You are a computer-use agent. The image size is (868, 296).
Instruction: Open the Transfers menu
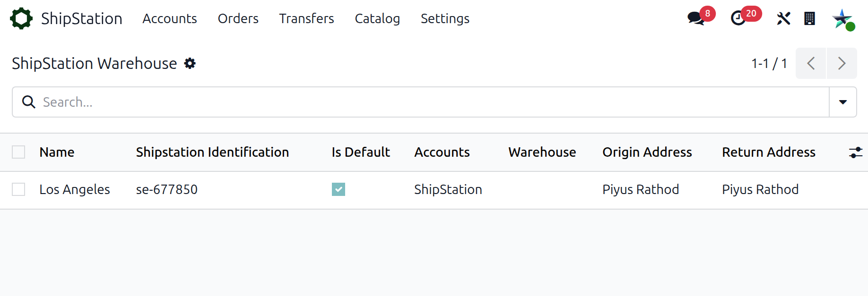306,18
